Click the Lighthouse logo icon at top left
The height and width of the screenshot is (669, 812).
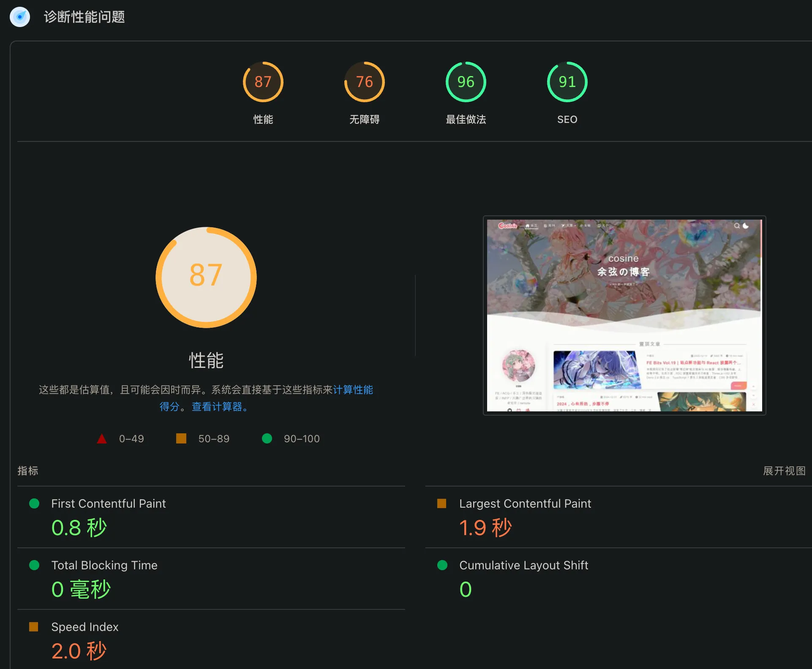pyautogui.click(x=19, y=17)
